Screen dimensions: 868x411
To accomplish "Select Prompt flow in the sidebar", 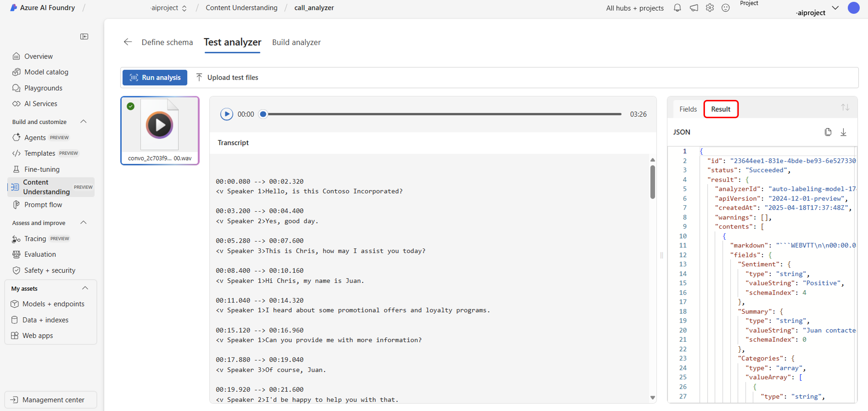I will point(43,204).
